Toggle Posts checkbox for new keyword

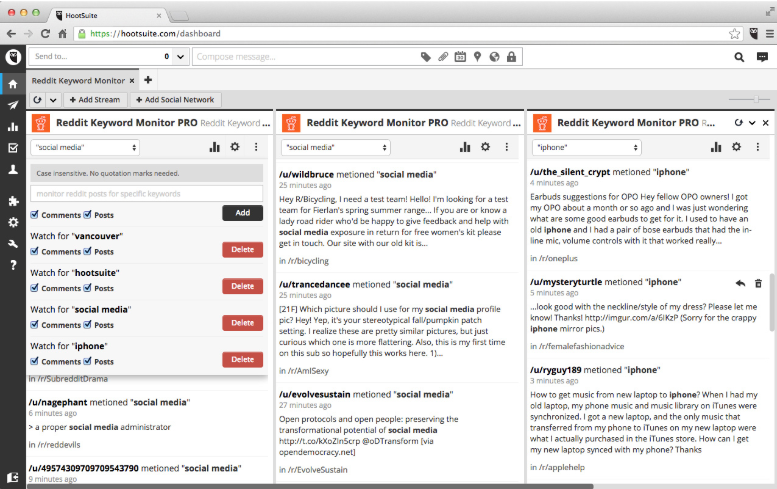pyautogui.click(x=87, y=215)
